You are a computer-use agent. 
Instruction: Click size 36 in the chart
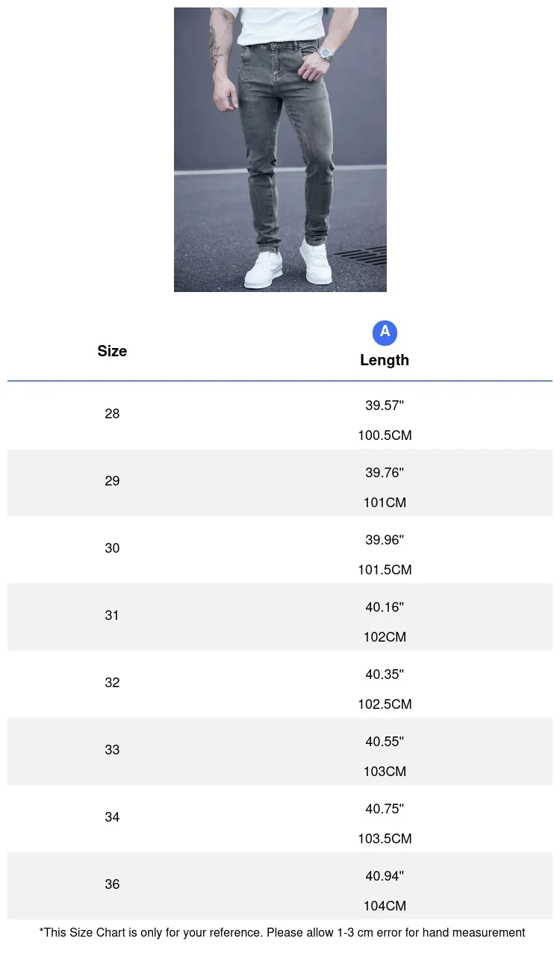(x=112, y=884)
